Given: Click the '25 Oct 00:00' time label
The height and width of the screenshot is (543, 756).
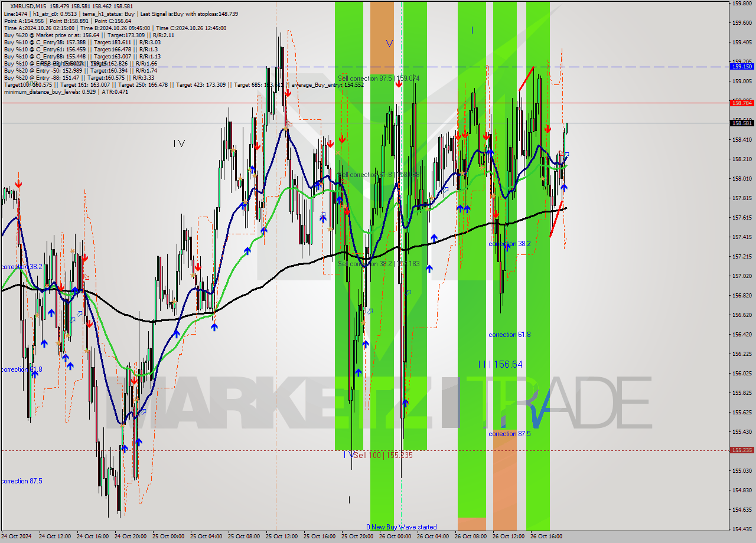Looking at the screenshot, I should tap(168, 537).
